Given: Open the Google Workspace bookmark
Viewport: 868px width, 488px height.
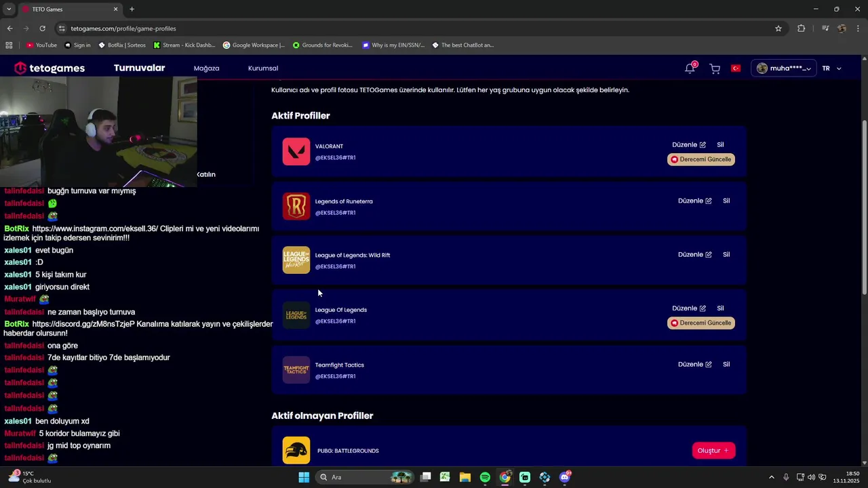Looking at the screenshot, I should (254, 45).
